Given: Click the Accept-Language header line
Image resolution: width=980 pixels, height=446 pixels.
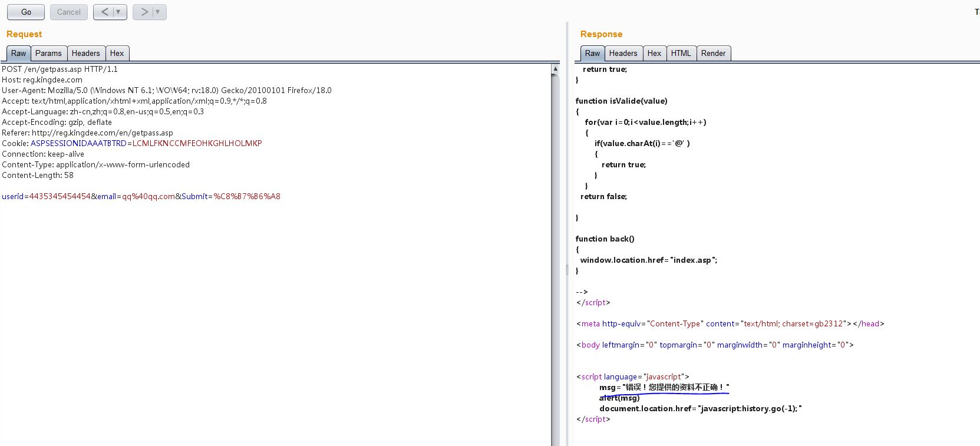Looking at the screenshot, I should 103,111.
